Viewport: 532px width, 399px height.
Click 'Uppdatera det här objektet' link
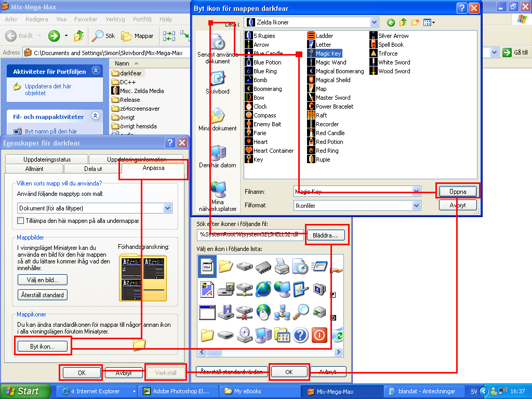48,89
